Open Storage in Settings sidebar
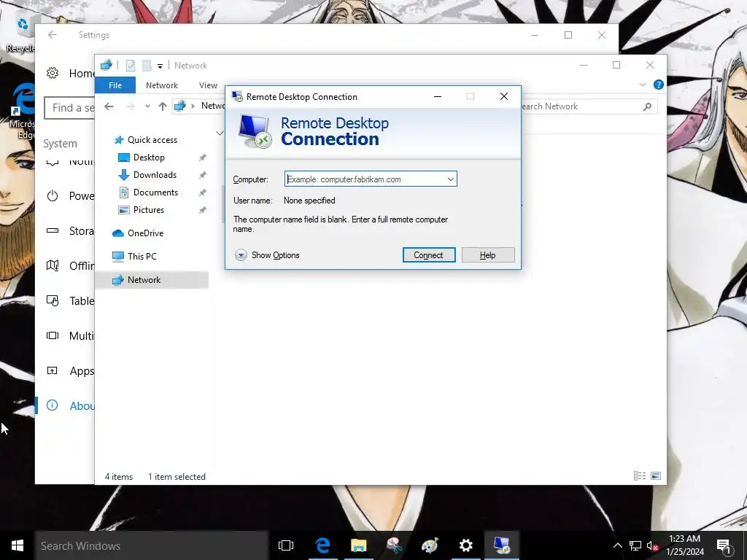The height and width of the screenshot is (560, 747). pyautogui.click(x=71, y=231)
